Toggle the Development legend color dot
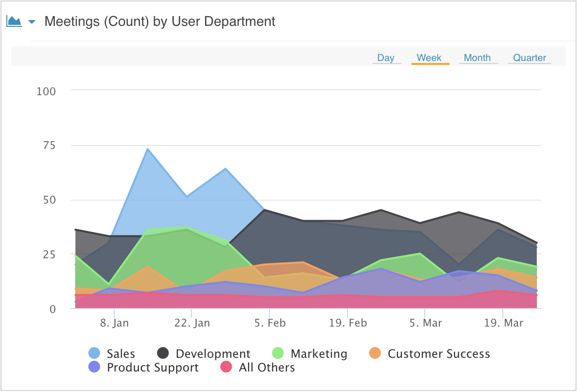 click(x=163, y=353)
